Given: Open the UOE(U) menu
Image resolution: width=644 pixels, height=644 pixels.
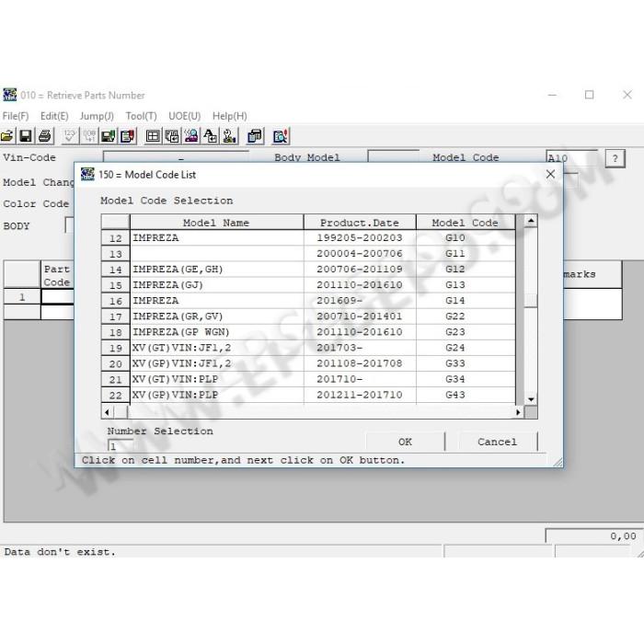Looking at the screenshot, I should [x=184, y=116].
